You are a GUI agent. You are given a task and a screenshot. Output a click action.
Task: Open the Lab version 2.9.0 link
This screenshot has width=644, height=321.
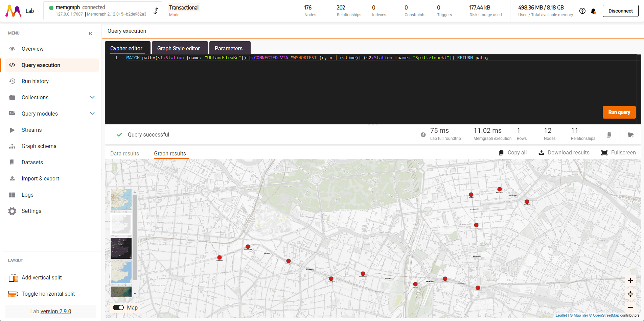56,311
